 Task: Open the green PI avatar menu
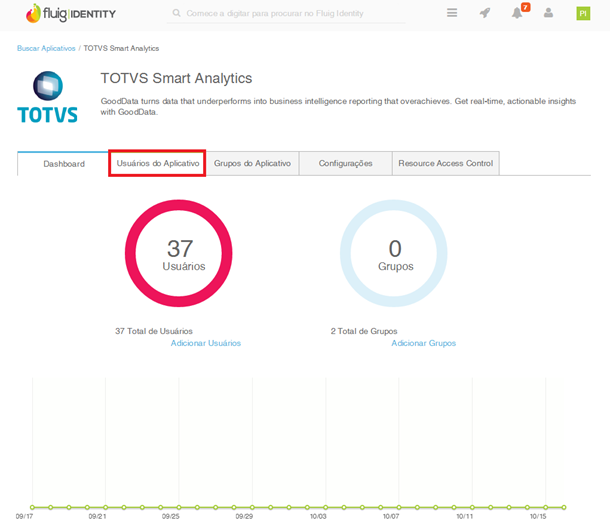coord(583,14)
